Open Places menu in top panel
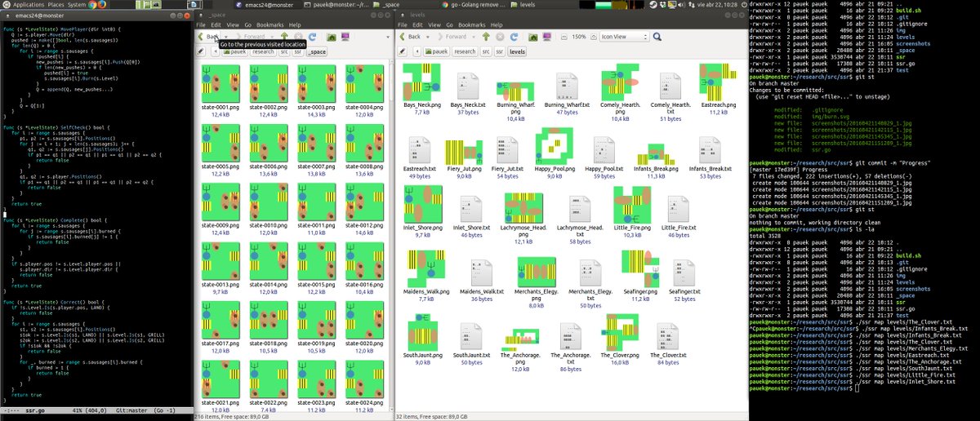This screenshot has width=980, height=421. tap(56, 5)
